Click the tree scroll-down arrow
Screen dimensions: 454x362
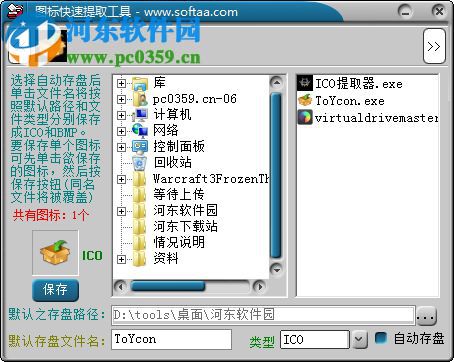tap(276, 269)
